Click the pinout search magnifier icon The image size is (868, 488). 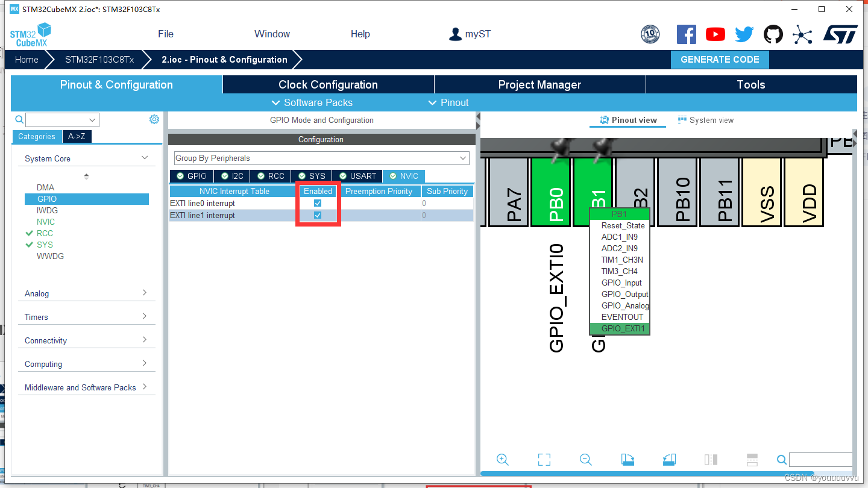782,460
